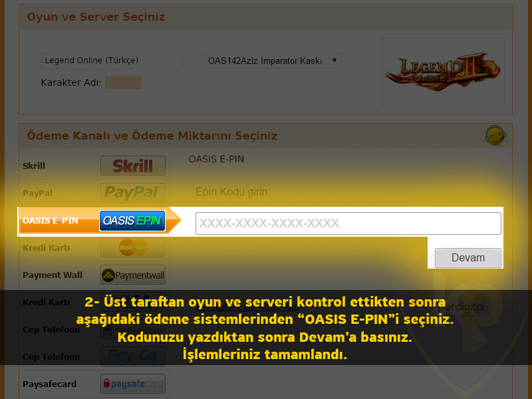Click the Epin code input field
The image size is (532, 399).
pyautogui.click(x=348, y=223)
